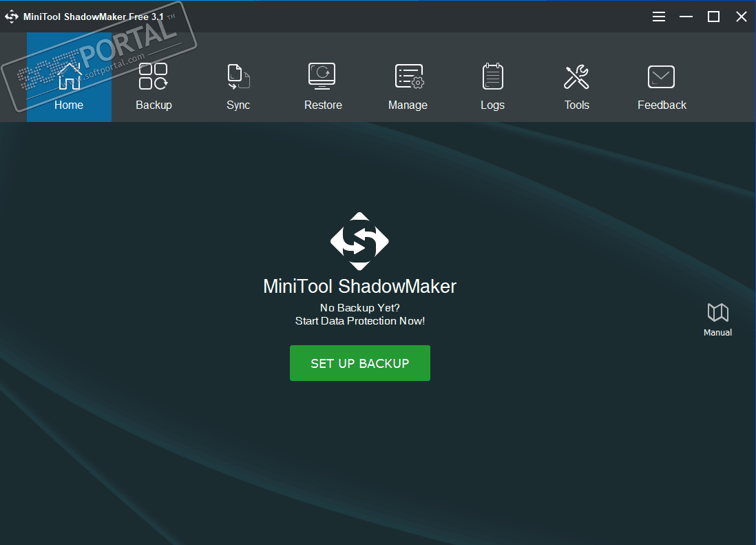Click the MiniTool logo in title bar

point(12,17)
